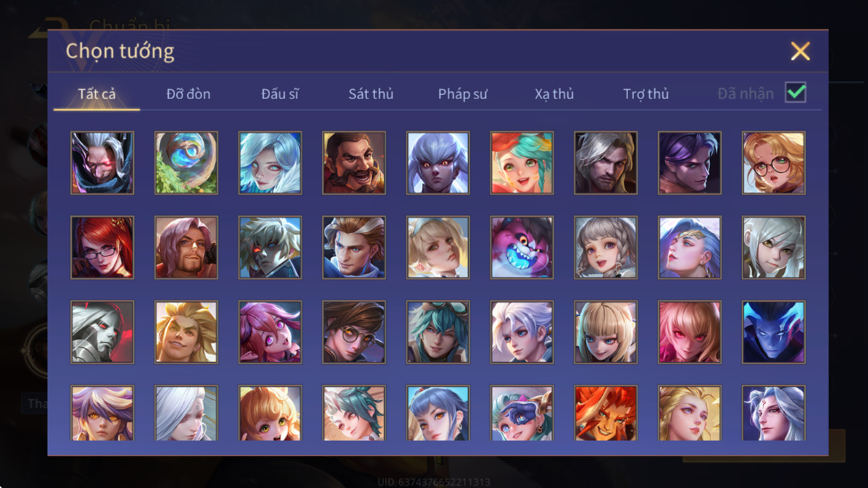Show the Pháp sư hero list
This screenshot has height=488, width=868.
pos(463,94)
